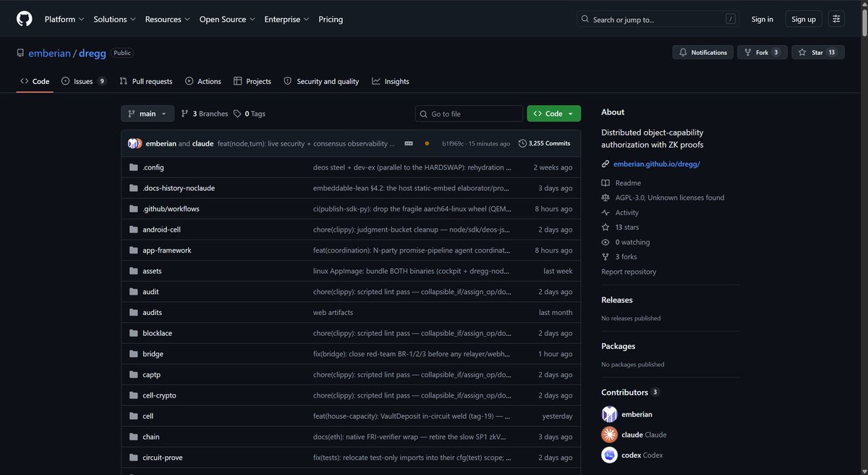Screen dimensions: 868x475
Task: Switch to the Insights tab
Action: (390, 81)
